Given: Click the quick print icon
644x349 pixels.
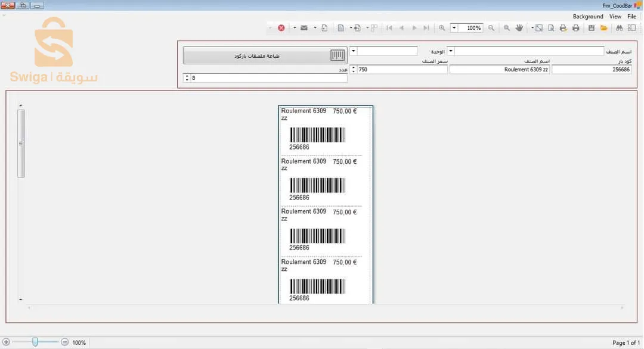Looking at the screenshot, I should pos(563,28).
